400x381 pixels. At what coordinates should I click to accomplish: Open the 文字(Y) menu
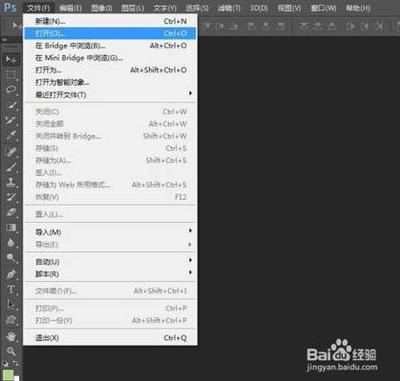coord(165,8)
